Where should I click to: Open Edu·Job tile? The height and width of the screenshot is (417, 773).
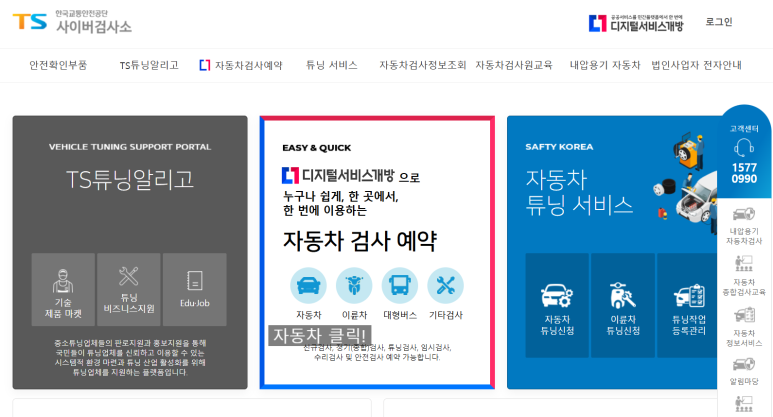click(x=195, y=290)
